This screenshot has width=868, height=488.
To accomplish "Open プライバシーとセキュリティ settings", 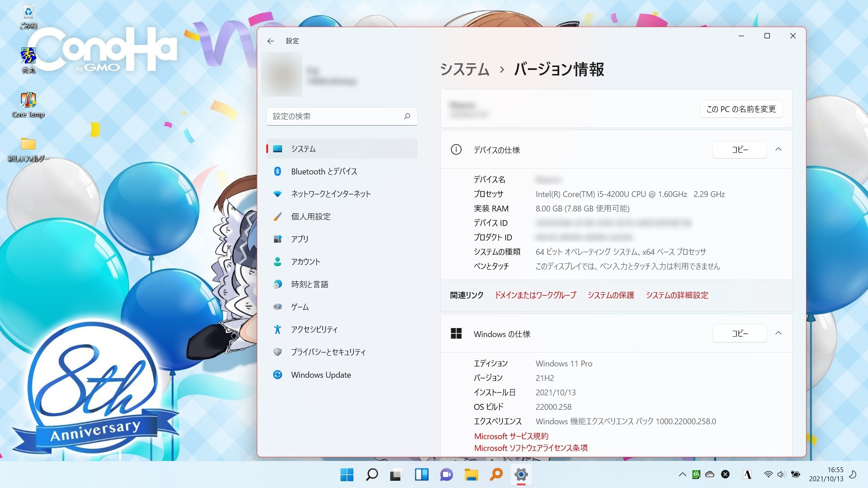I will click(342, 352).
